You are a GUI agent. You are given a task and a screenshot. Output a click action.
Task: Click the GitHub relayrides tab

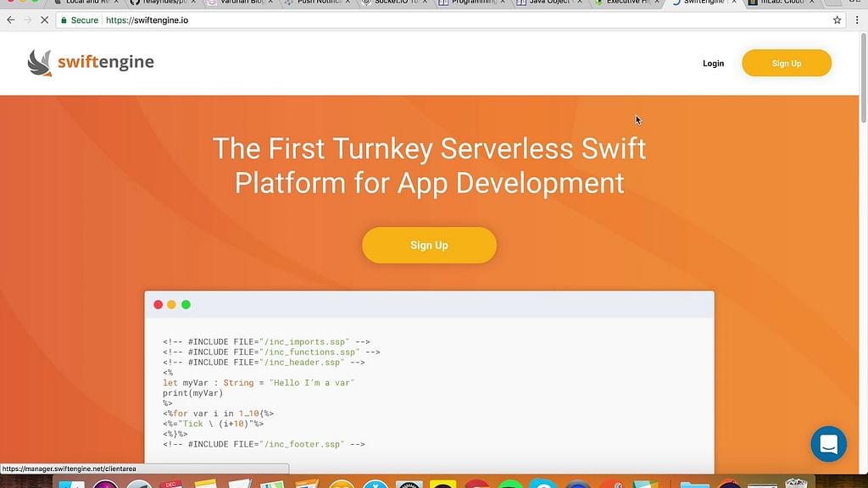pyautogui.click(x=161, y=3)
